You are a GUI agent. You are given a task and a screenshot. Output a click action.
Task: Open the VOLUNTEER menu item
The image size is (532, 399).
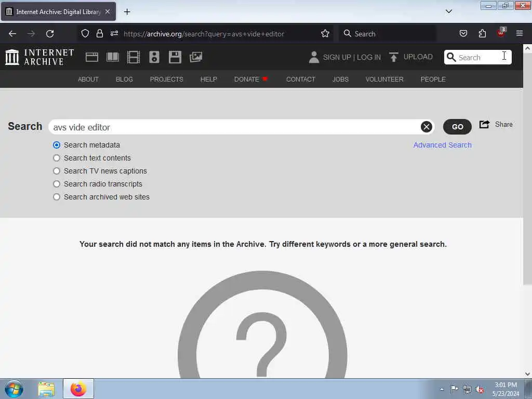tap(384, 79)
